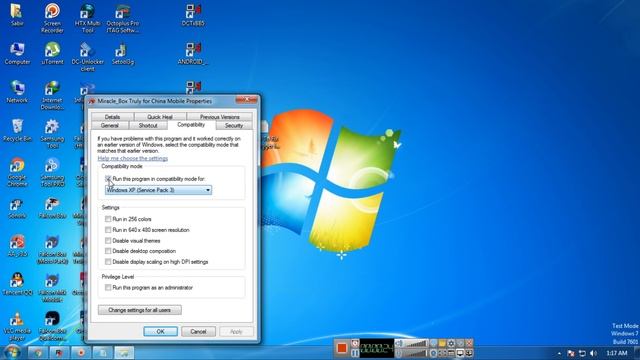Screen dimensions: 640x360
Task: Click the file explorer taskbar button
Action: pos(124,352)
